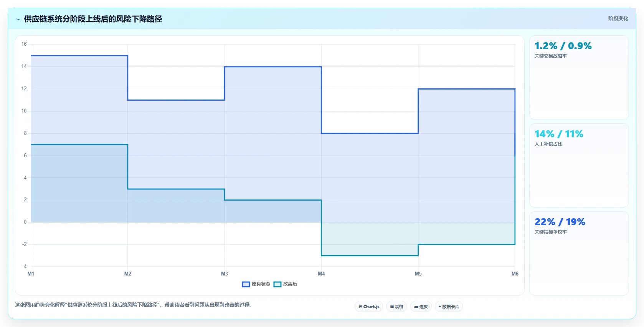Viewport: 644px width, 327px height.
Task: Click the title 供应链系统分阶段上线后的风险下降路径
Action: (93, 19)
